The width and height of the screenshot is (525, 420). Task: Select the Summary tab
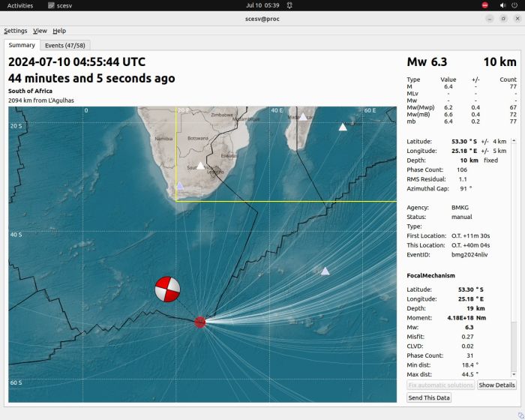pos(22,45)
